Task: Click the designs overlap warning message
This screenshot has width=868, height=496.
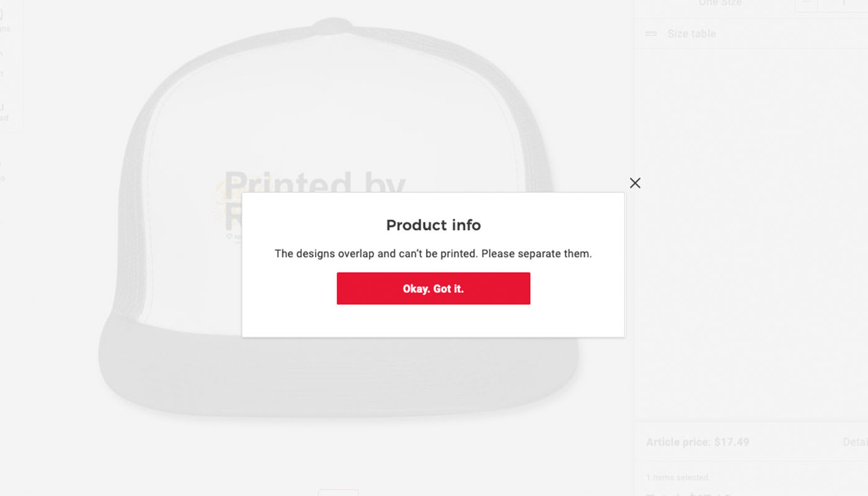Action: (x=433, y=254)
